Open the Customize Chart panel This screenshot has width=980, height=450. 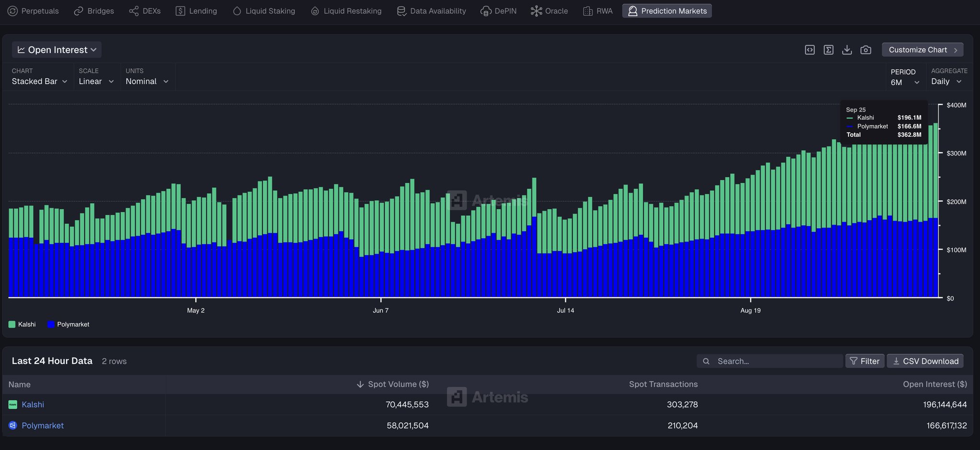[x=922, y=50]
